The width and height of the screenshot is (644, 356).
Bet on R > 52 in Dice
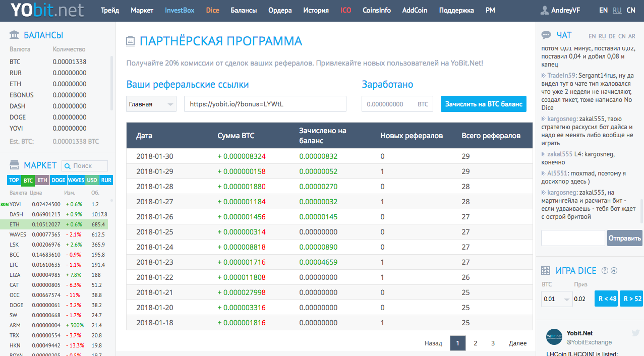tap(632, 299)
